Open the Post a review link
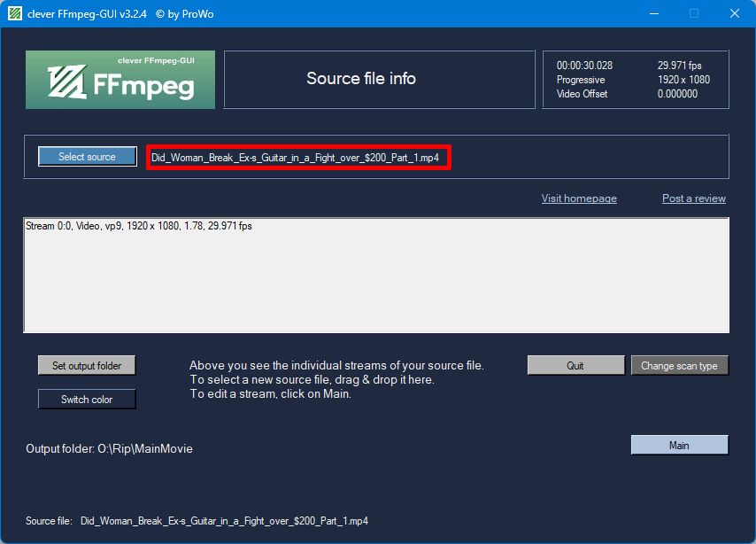 [693, 198]
